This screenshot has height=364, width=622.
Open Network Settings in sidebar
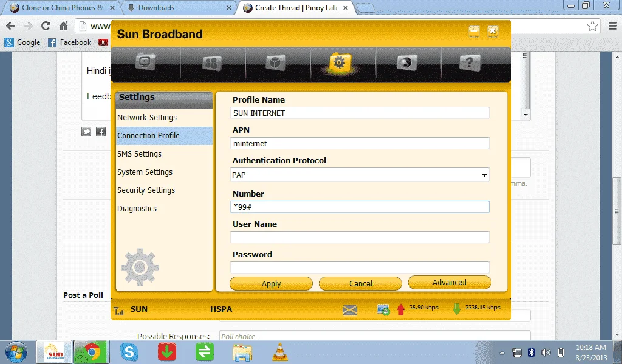click(x=164, y=117)
